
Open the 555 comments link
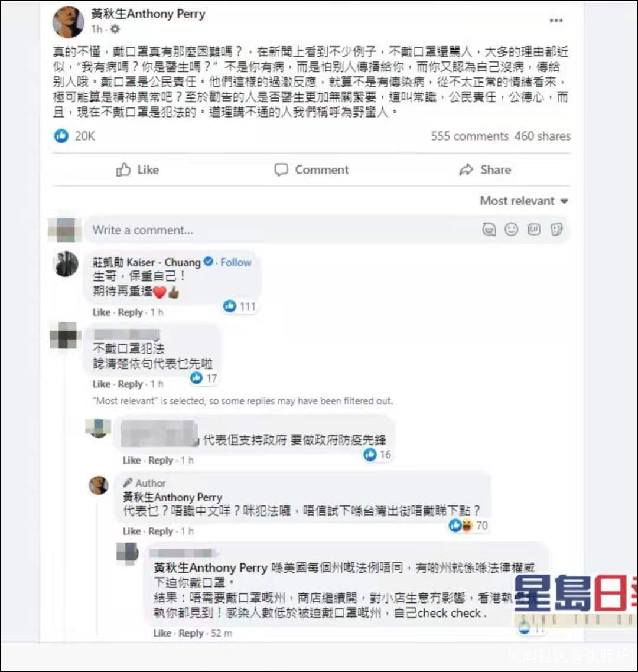(470, 136)
